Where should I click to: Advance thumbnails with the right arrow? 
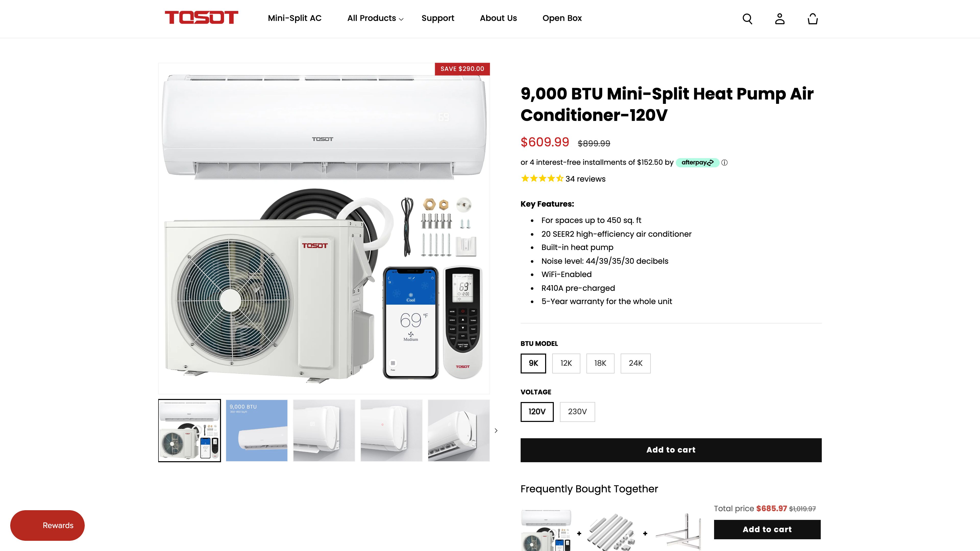496,430
